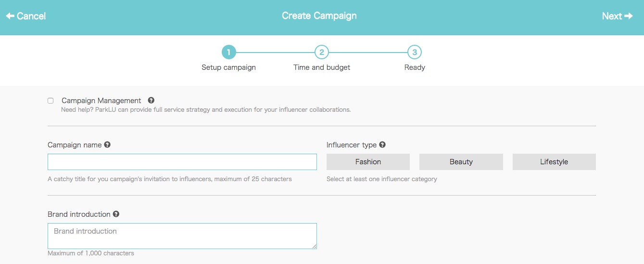Proceed with the Next button
The height and width of the screenshot is (264, 644).
pos(617,16)
